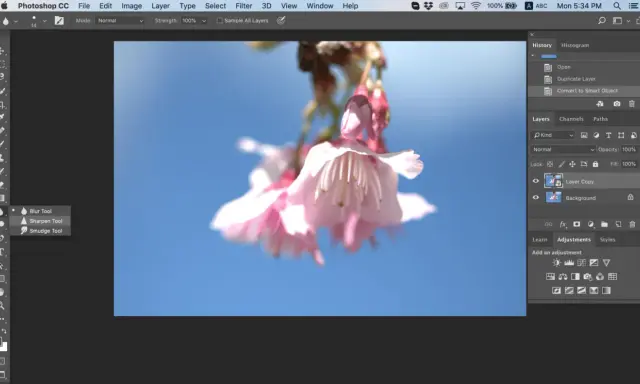Add layer style fx icon
The width and height of the screenshot is (640, 384).
coord(563,224)
